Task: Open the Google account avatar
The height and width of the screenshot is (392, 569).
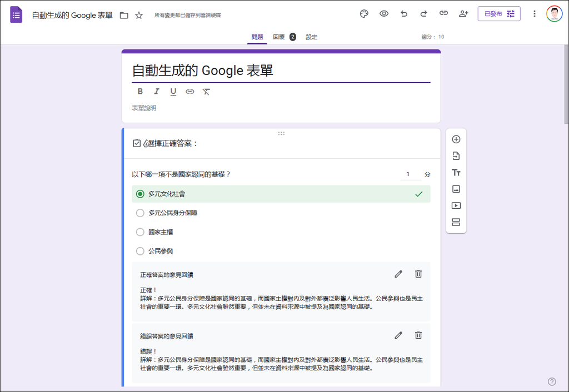Action: [x=554, y=14]
